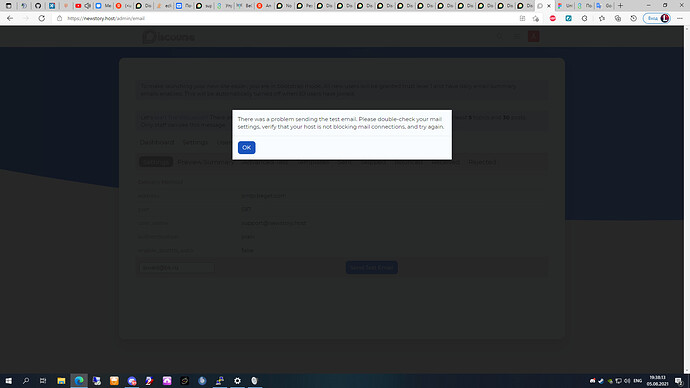Click the test email address field

point(176,267)
